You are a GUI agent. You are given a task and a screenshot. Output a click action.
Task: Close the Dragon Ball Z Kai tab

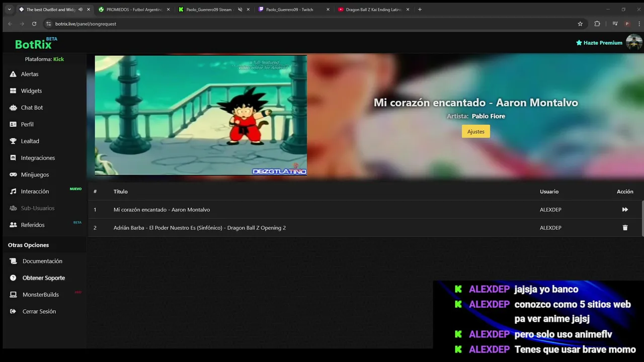tap(408, 10)
